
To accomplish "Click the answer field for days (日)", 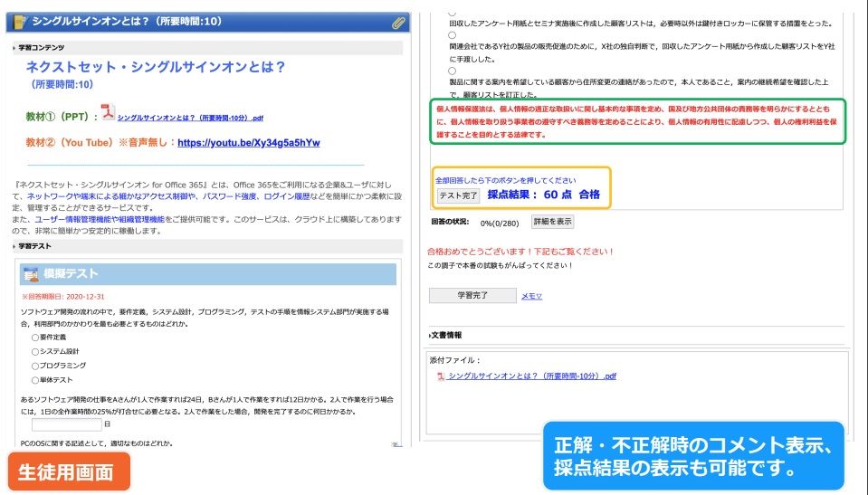I will pyautogui.click(x=66, y=424).
